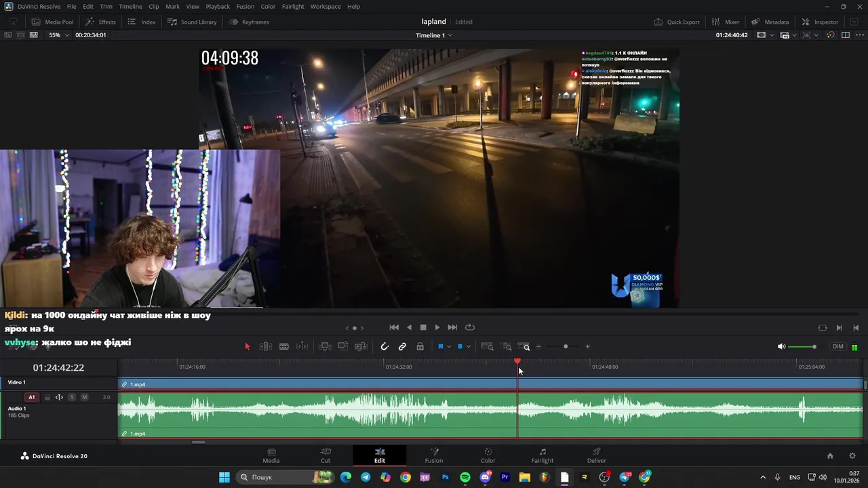Expand the panel at top right corner
Image resolution: width=868 pixels, height=488 pixels.
[x=854, y=22]
